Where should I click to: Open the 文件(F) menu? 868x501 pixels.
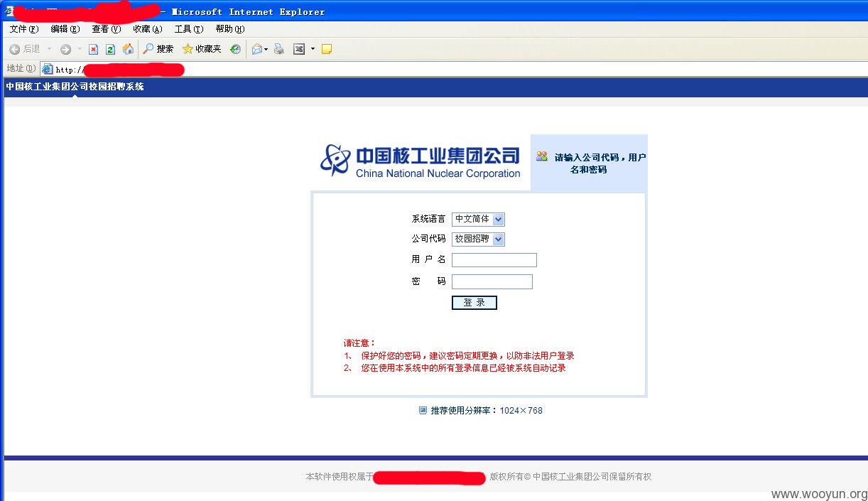(x=24, y=29)
